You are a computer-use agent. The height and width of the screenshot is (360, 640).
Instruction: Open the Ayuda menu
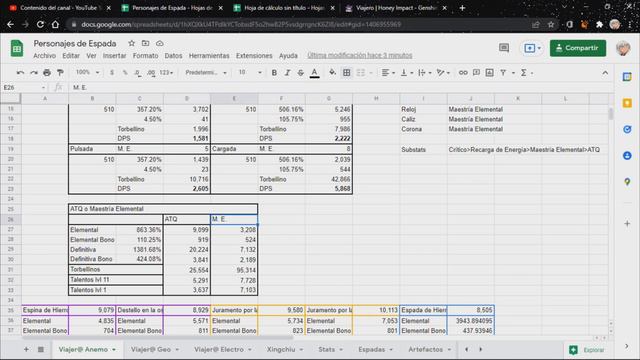pos(288,56)
